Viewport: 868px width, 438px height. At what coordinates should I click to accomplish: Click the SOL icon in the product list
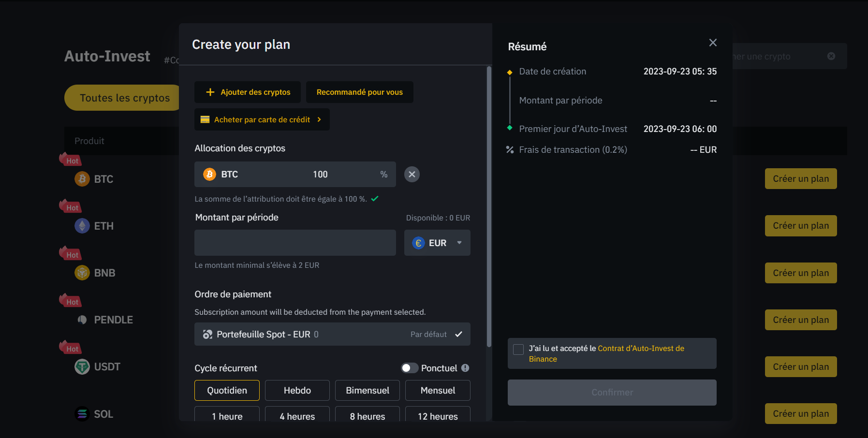coord(81,414)
